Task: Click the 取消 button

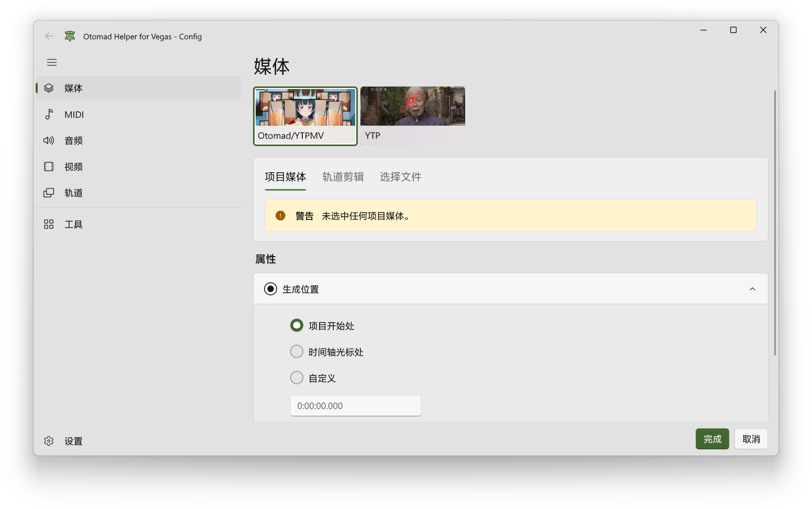Action: pyautogui.click(x=751, y=439)
